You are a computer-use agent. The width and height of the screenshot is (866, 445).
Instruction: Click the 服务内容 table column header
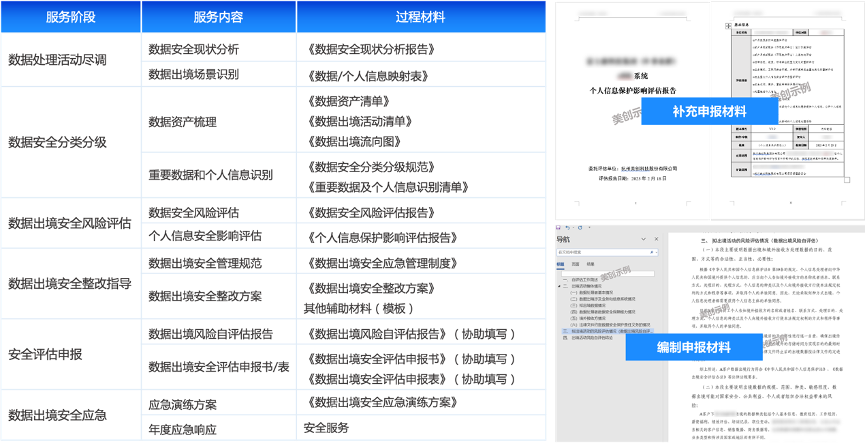(218, 16)
